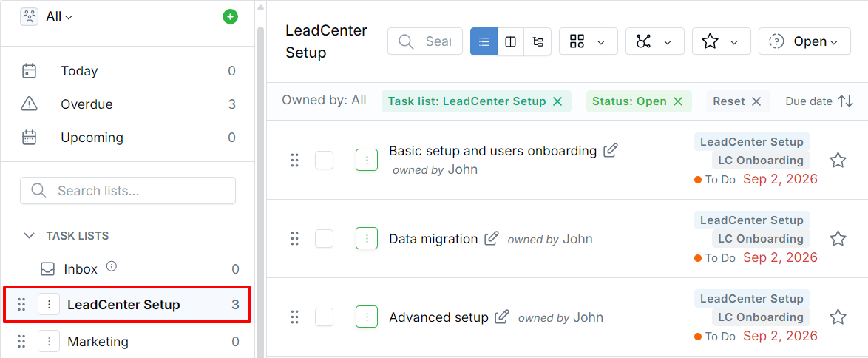This screenshot has width=868, height=358.
Task: Switch to tree hierarchy view
Action: [x=538, y=41]
